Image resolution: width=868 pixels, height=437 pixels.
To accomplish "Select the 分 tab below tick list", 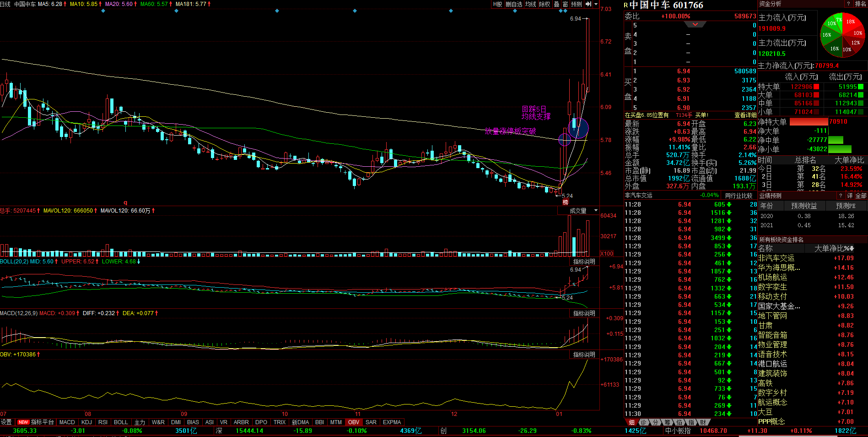I will click(656, 422).
